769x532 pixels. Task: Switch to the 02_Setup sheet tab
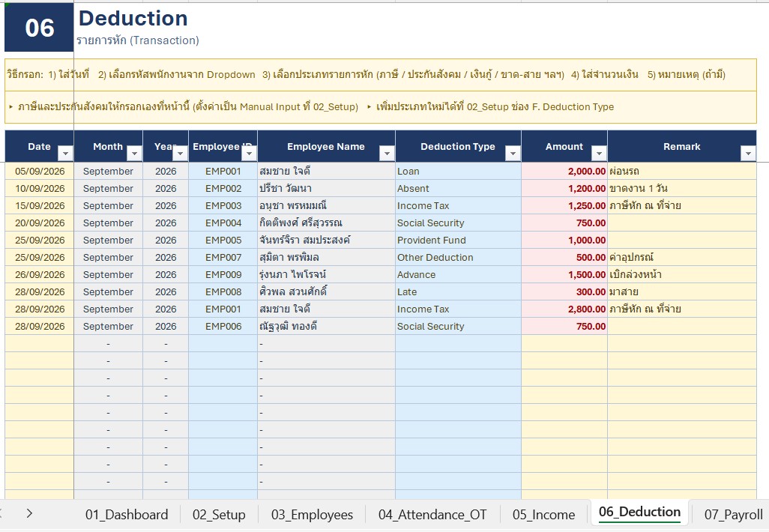click(x=219, y=514)
